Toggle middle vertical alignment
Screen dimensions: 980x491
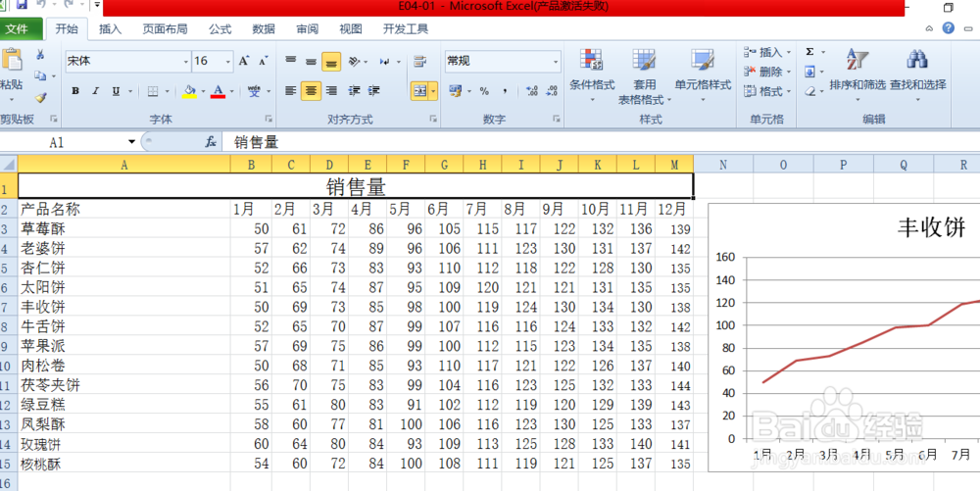311,61
